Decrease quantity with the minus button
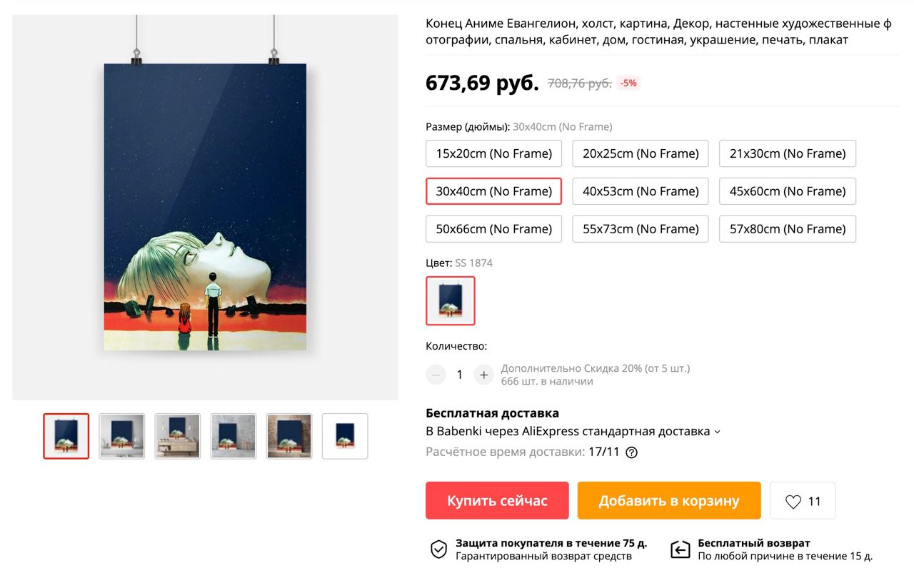914x588 pixels. point(436,375)
